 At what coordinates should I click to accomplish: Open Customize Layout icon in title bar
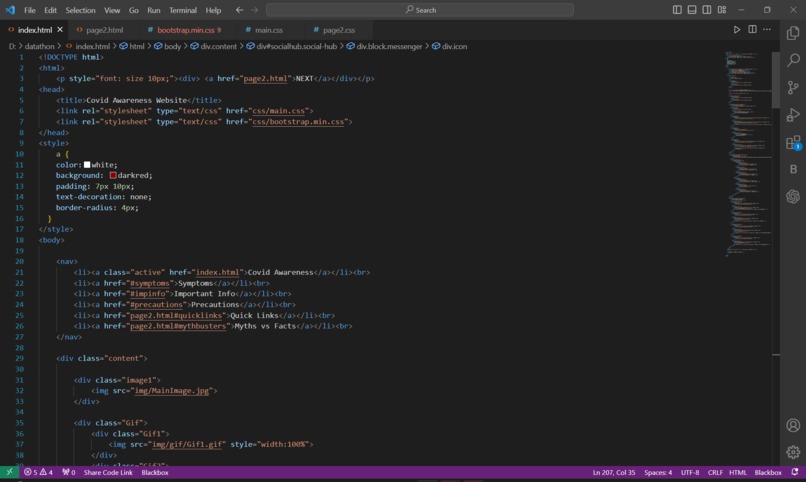(x=722, y=10)
